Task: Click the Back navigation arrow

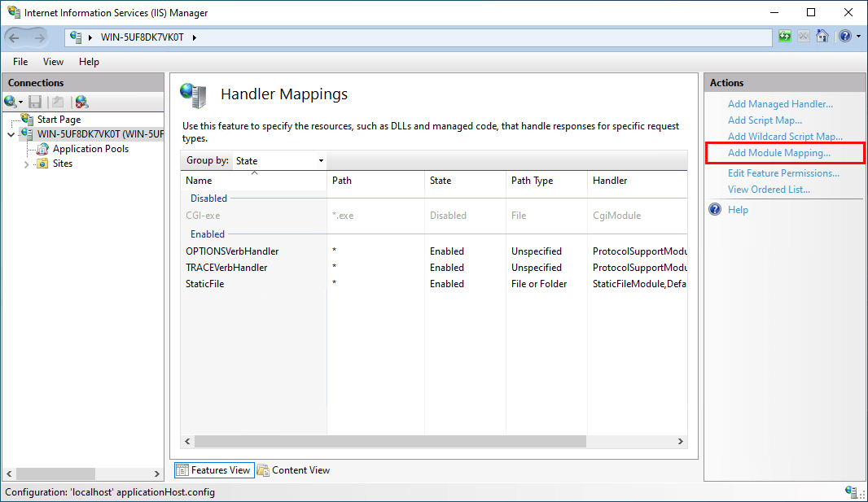Action: pyautogui.click(x=15, y=37)
